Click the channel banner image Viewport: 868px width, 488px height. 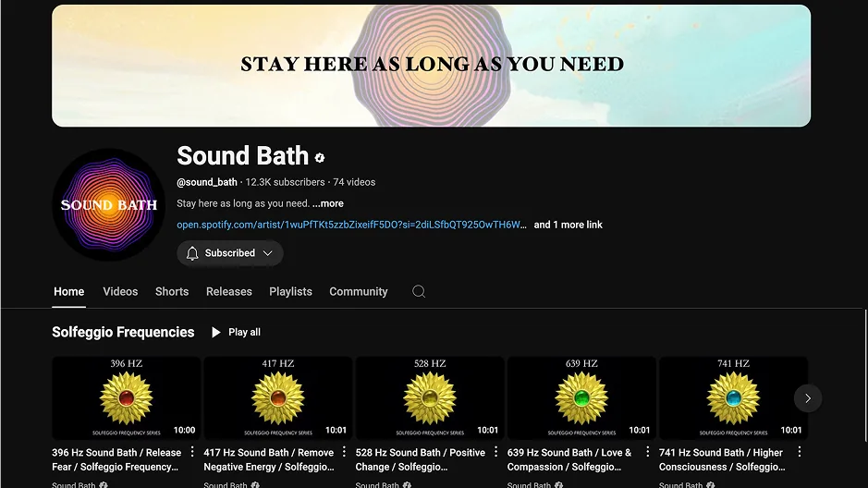(432, 66)
